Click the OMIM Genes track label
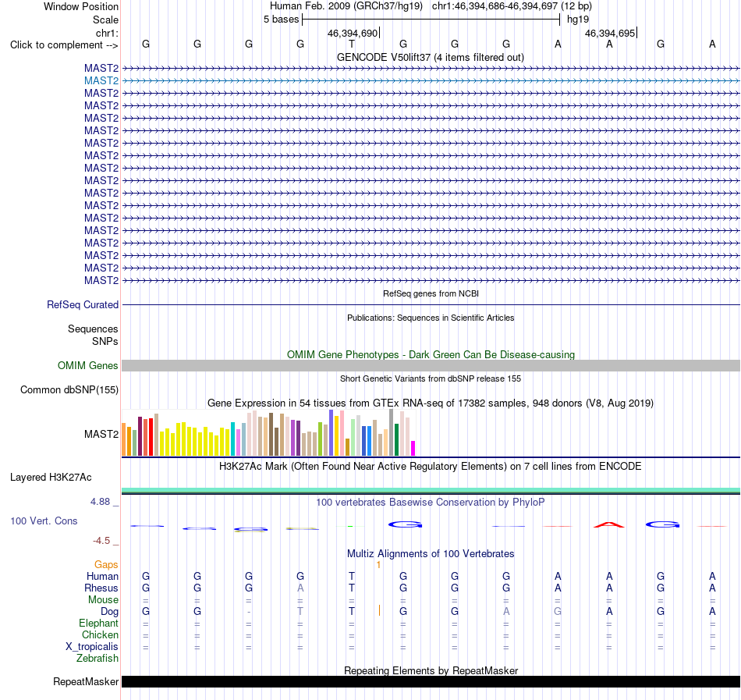 pos(87,366)
